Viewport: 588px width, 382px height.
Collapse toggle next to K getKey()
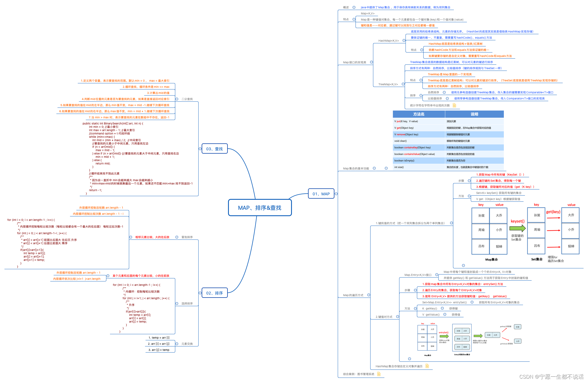tap(442, 308)
